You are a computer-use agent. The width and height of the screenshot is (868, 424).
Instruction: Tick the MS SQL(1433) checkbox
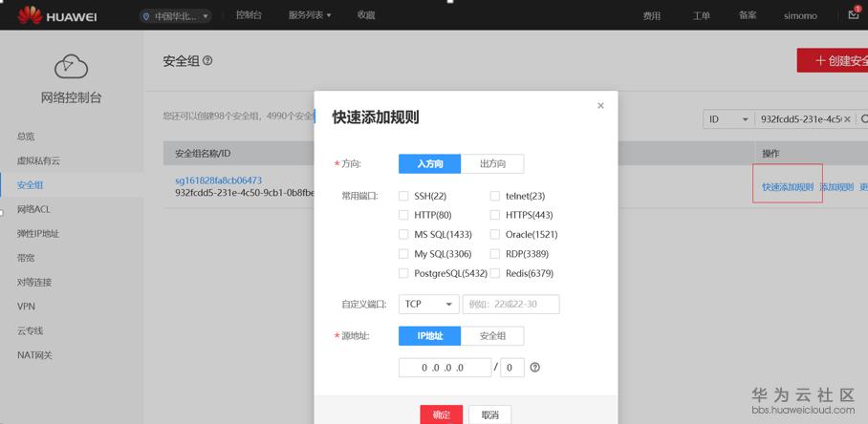click(x=403, y=234)
